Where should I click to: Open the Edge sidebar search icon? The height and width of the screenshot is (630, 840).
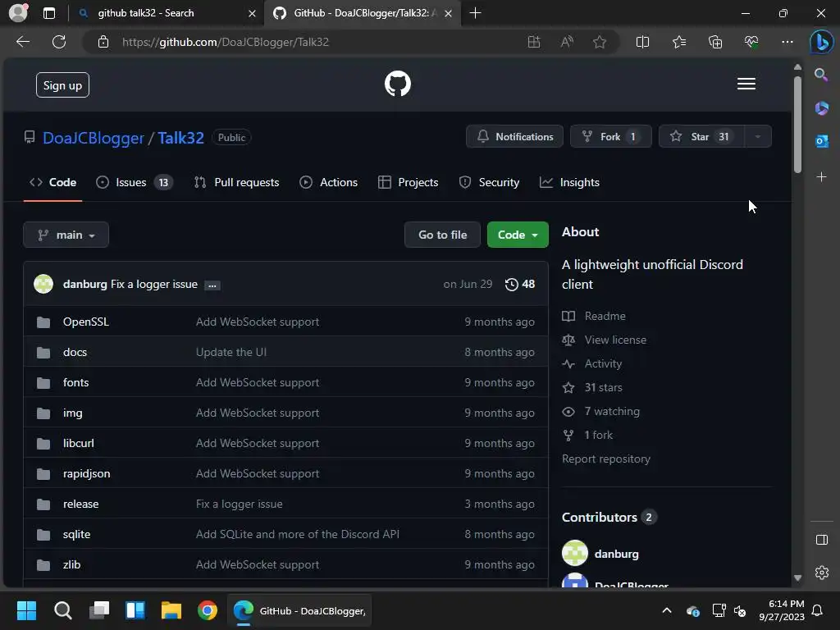click(821, 75)
